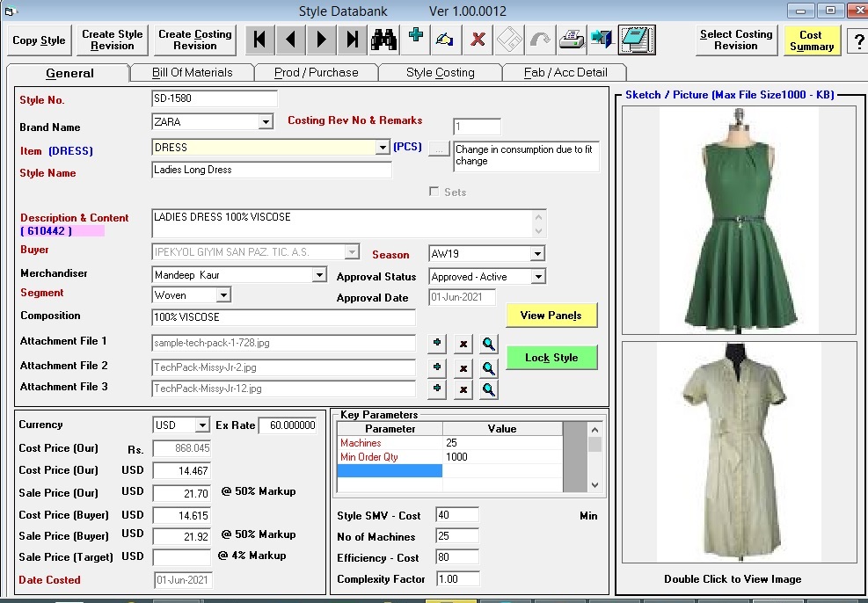This screenshot has width=868, height=603.
Task: Click Create Style Revision
Action: [x=113, y=40]
